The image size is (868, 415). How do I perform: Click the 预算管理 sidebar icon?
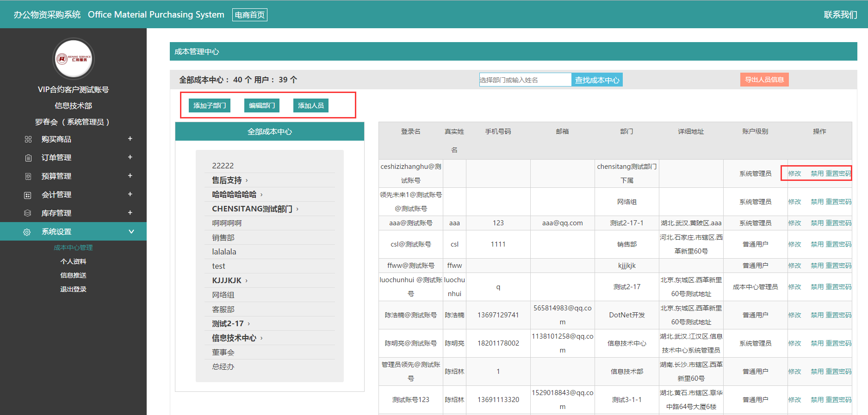click(x=28, y=176)
